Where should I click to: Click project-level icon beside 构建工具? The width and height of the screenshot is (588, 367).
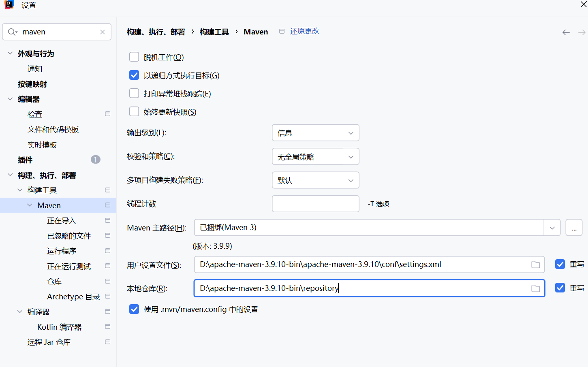pos(107,190)
